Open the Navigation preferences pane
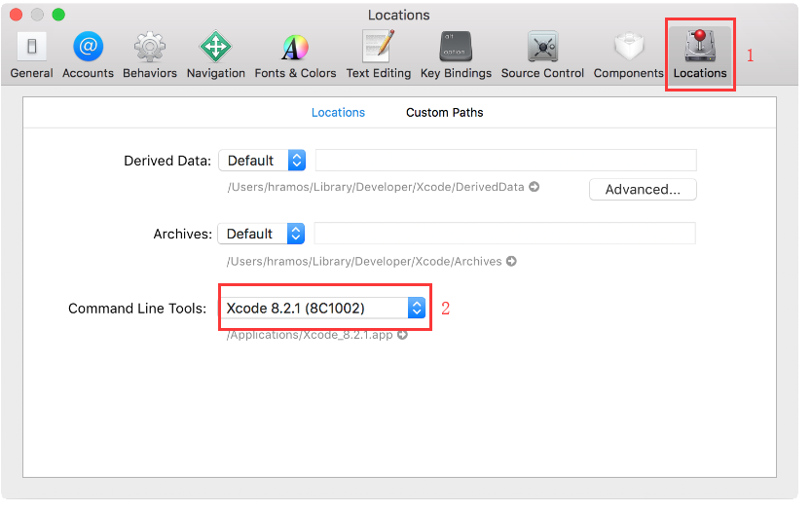Viewport: 812px width, 511px height. (215, 55)
